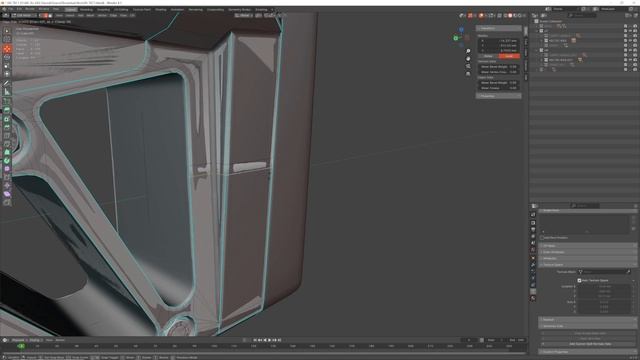The image size is (640, 360).
Task: Click the Mean Vertex Crease slider
Action: (499, 72)
